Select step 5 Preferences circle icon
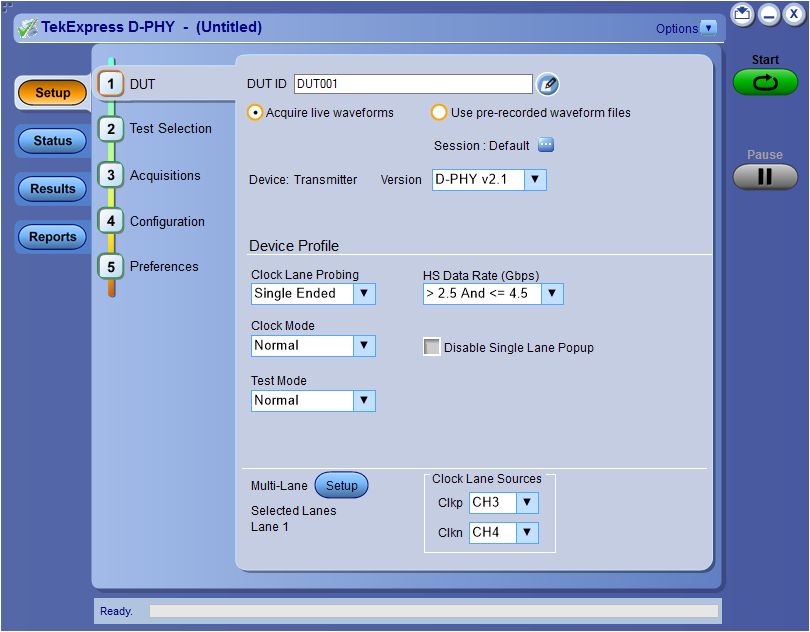Viewport: 810px width, 632px height. click(x=110, y=266)
